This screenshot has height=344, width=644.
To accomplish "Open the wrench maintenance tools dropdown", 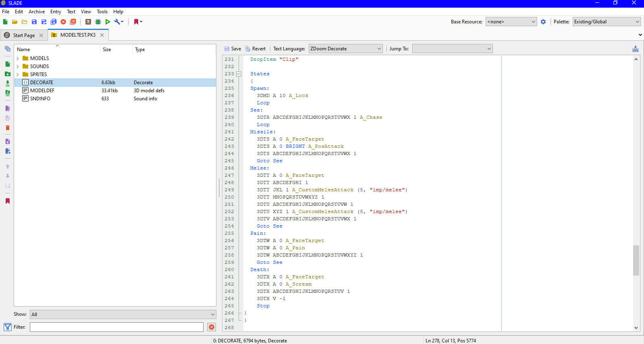I will 119,22.
